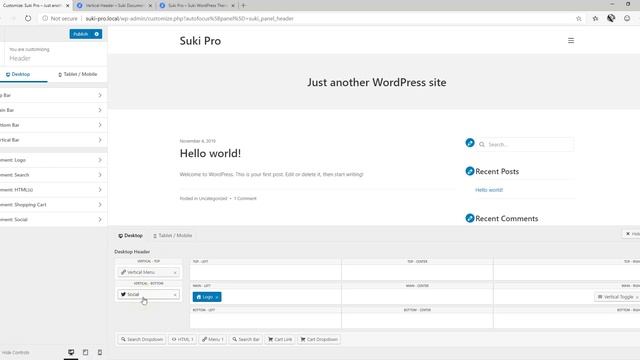Select the Menu 1 element
The height and width of the screenshot is (360, 640).
(x=212, y=339)
